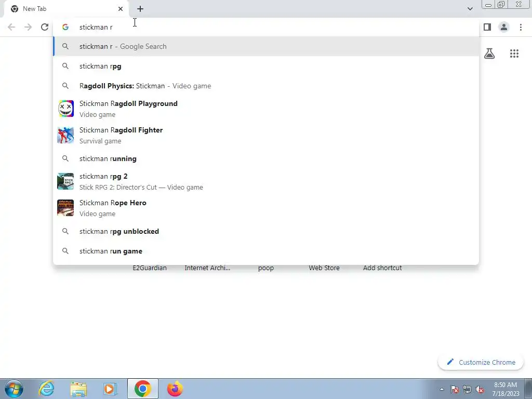Open the clock showing 8:50 AM
The width and height of the screenshot is (532, 399).
[506, 389]
